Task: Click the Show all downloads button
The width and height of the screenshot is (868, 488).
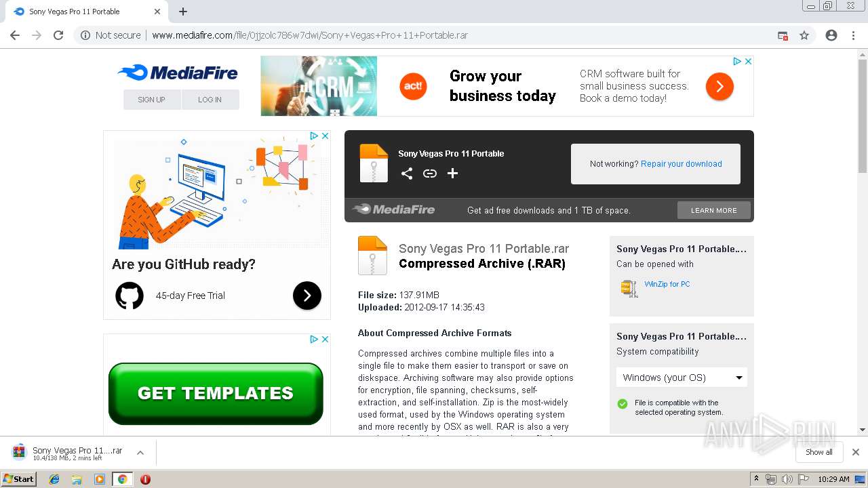Action: [819, 452]
